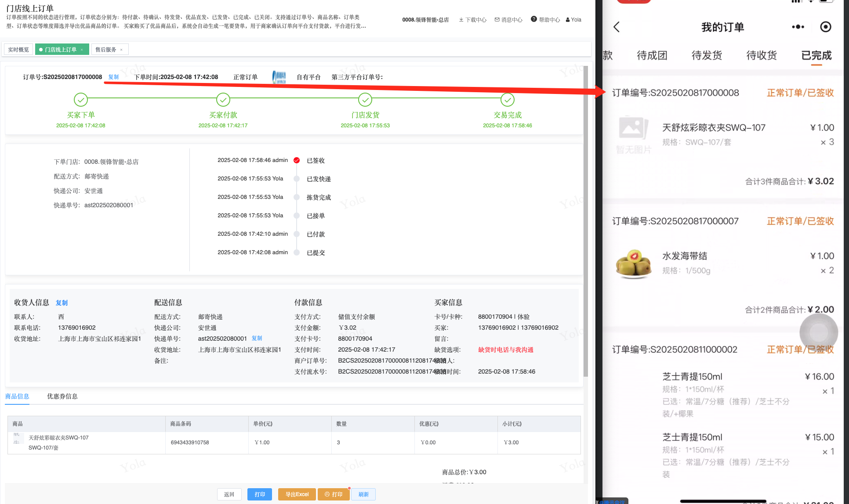Tap the circular target capsule icon

click(x=826, y=27)
